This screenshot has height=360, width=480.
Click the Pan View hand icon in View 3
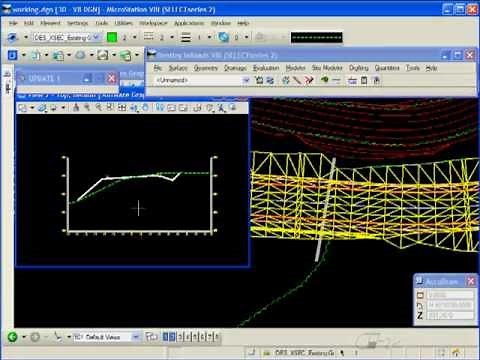146,108
